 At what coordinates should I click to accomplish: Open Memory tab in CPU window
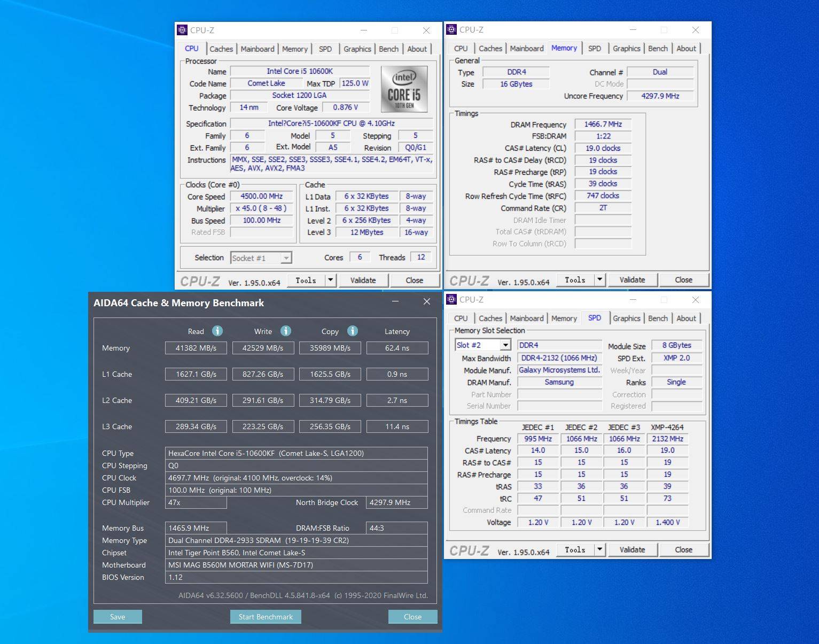point(295,49)
